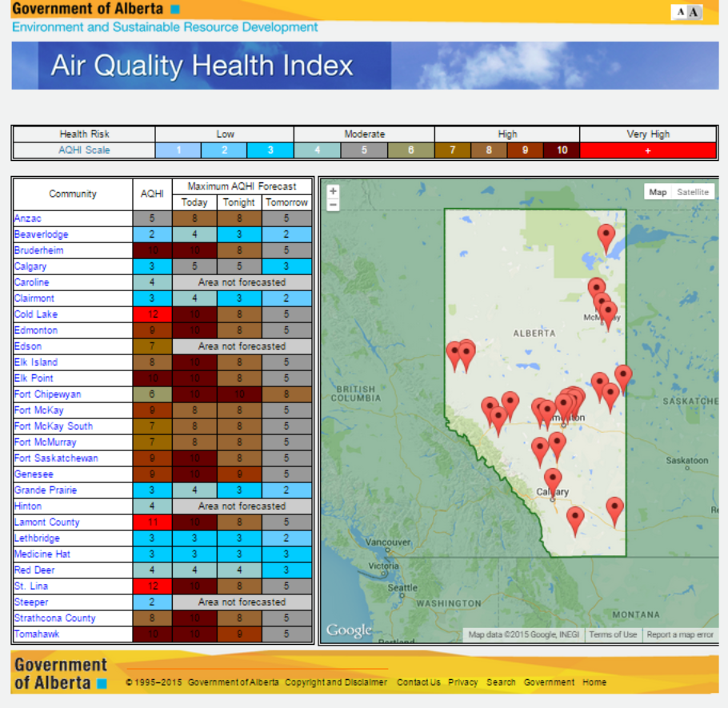Switch to Satellite view tab
The image size is (728, 708).
tap(692, 192)
